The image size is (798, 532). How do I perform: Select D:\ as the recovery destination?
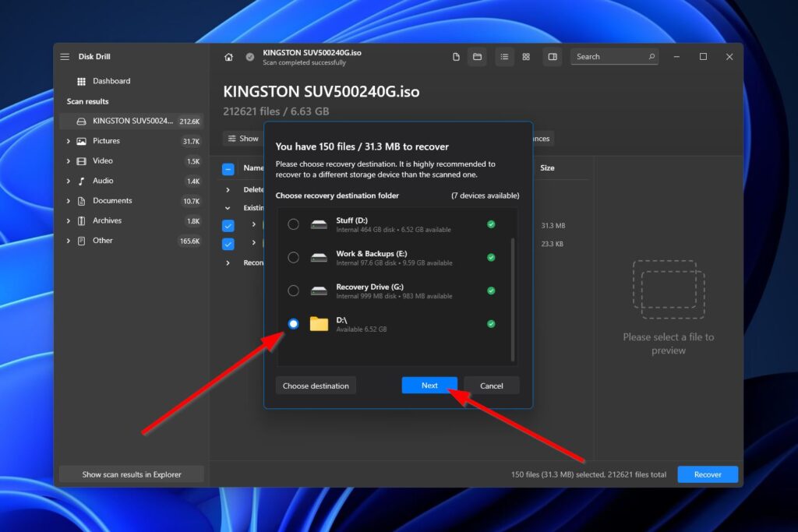click(294, 323)
